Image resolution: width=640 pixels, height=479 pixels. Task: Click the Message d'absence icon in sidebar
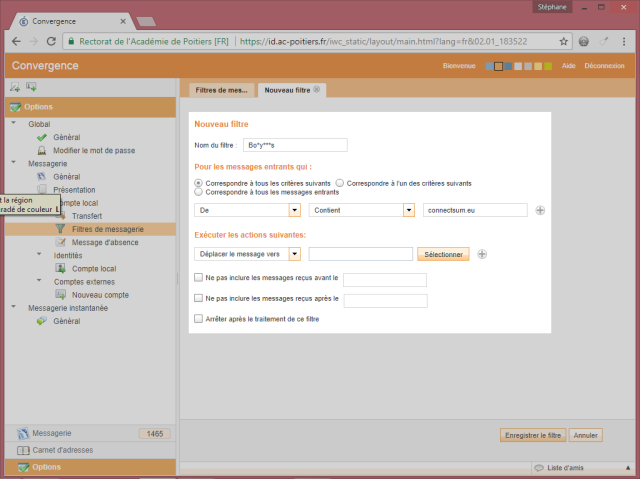(60, 242)
